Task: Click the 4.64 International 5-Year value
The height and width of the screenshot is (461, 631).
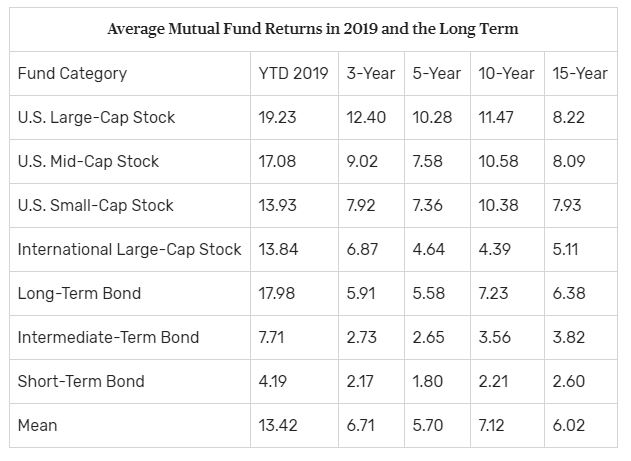Action: [x=428, y=250]
